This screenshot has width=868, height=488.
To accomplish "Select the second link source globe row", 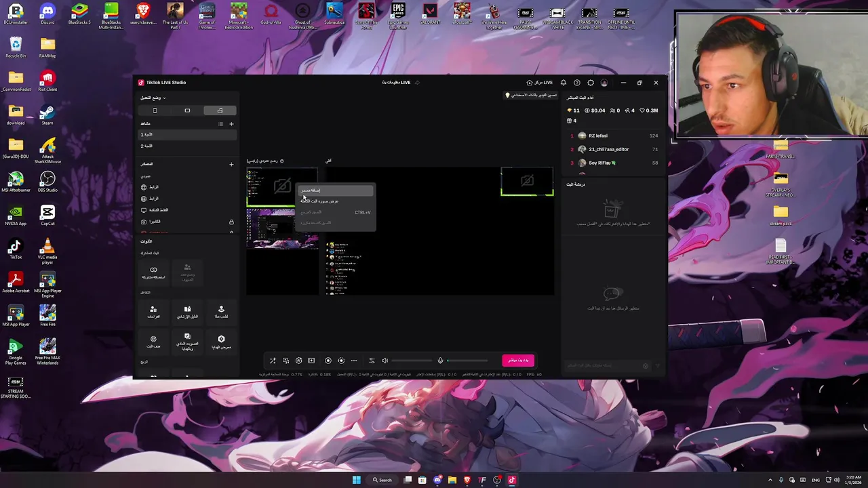I will coord(188,199).
